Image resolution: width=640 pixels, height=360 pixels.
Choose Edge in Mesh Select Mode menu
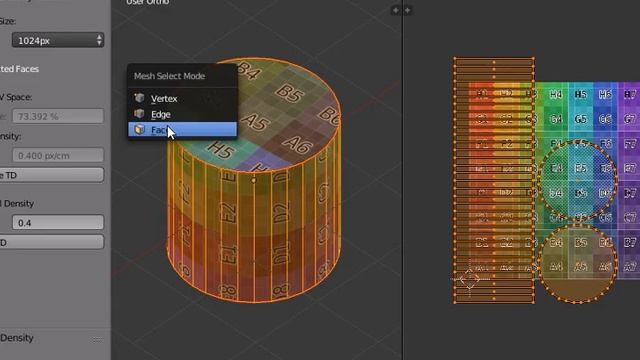coord(182,114)
